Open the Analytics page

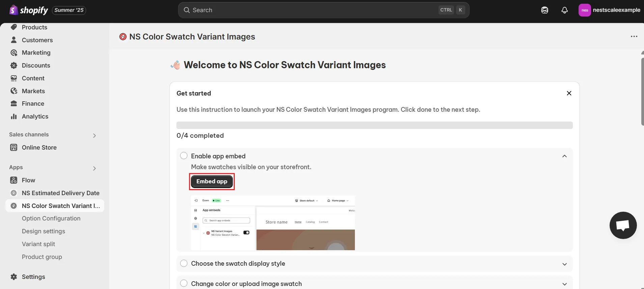point(35,116)
